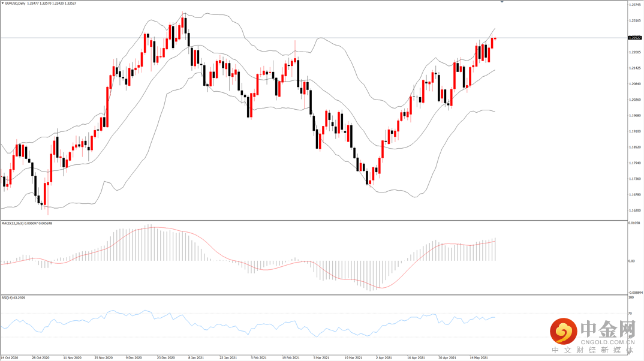Click the 5 Feb 2021 date label

(x=259, y=358)
